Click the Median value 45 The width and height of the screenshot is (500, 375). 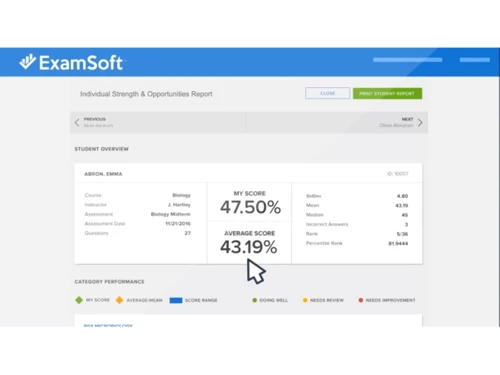coord(405,215)
